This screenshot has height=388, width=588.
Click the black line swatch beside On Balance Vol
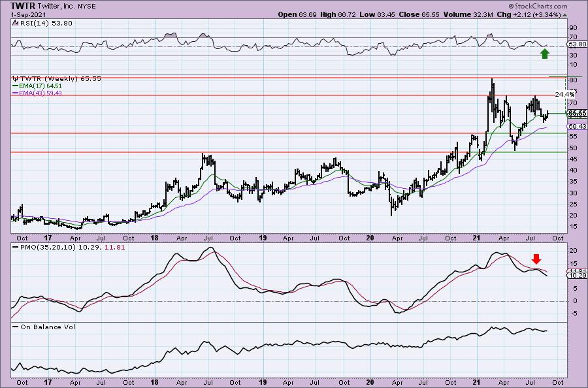coord(16,327)
